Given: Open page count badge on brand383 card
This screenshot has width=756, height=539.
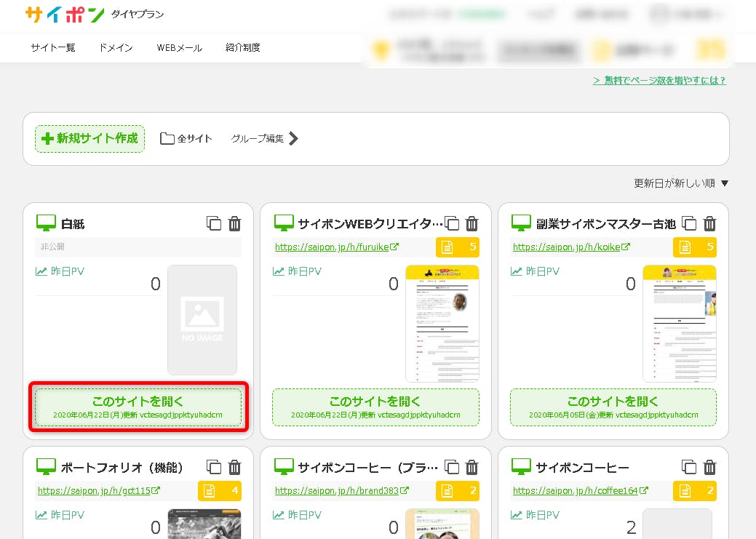Looking at the screenshot, I should click(457, 491).
